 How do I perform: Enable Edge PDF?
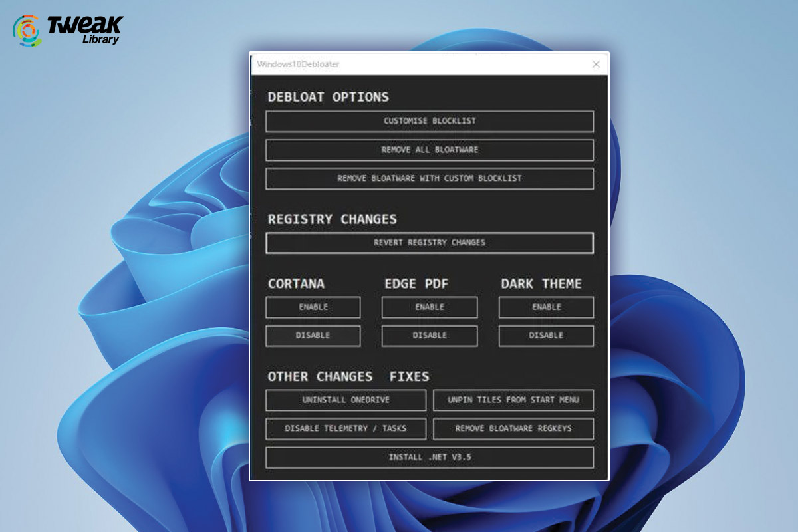[x=429, y=307]
